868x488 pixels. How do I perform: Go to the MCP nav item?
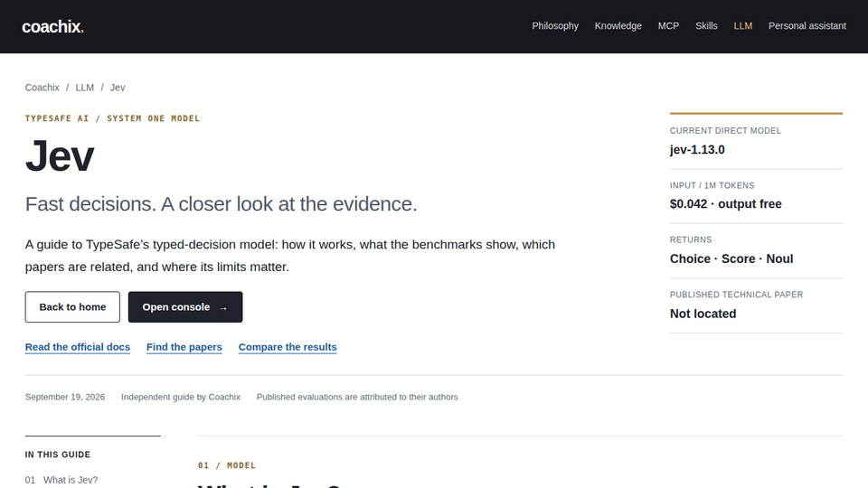pyautogui.click(x=668, y=26)
